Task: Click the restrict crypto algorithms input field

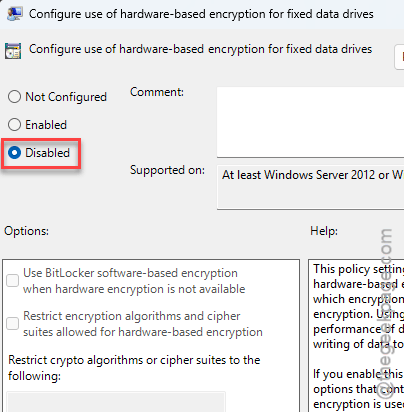Action: (116, 402)
